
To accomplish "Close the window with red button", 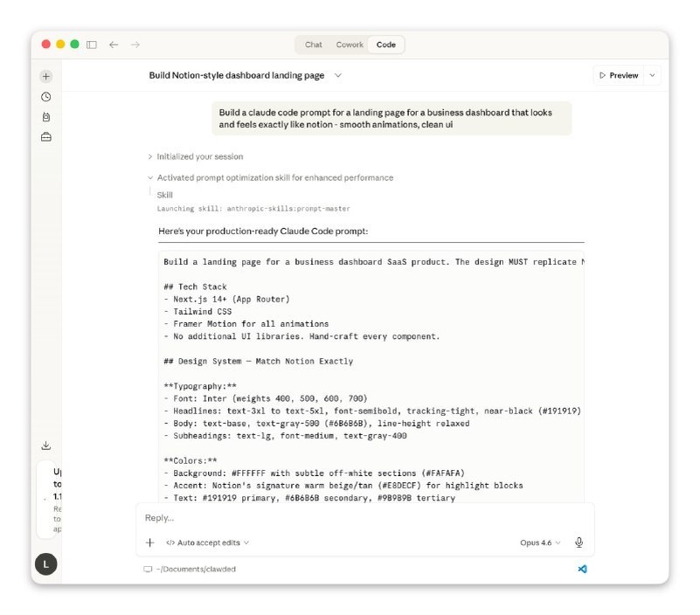I will (46, 45).
